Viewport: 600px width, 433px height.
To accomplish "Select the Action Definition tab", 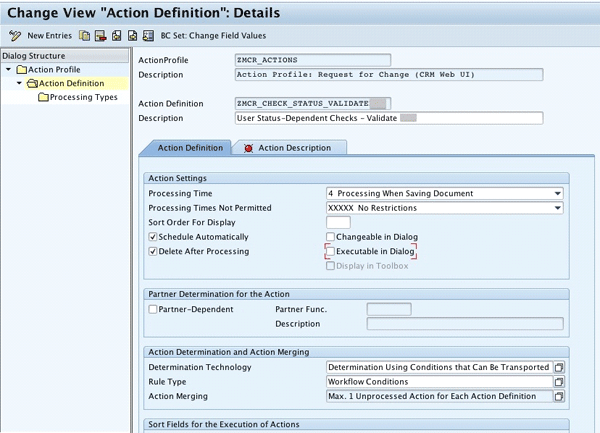I will point(190,148).
